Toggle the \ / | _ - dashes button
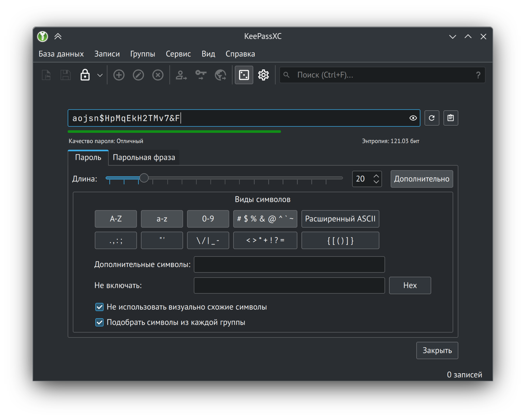Viewport: 526px width, 420px height. (x=208, y=240)
